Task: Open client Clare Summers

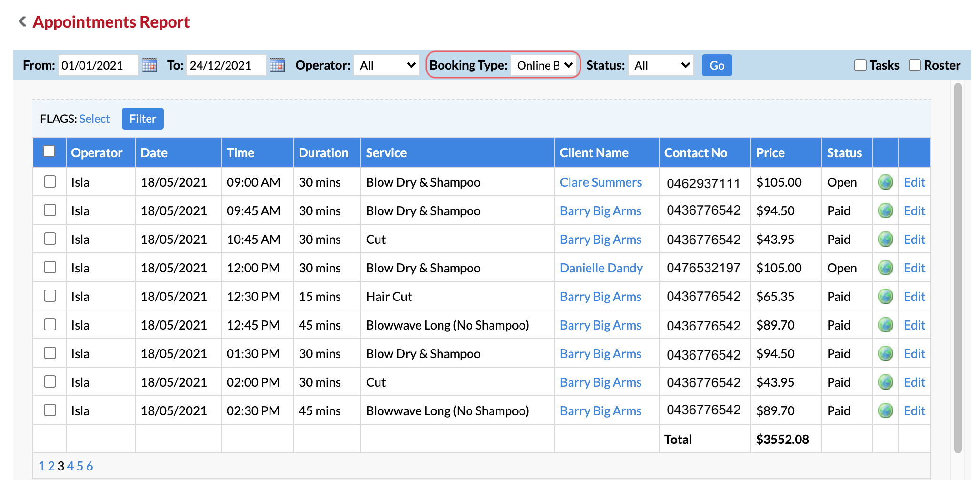Action: tap(600, 182)
